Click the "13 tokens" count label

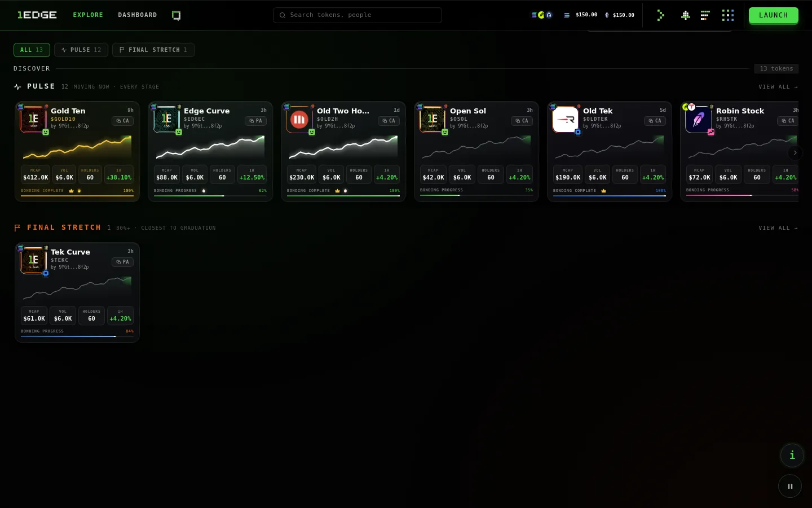(776, 68)
